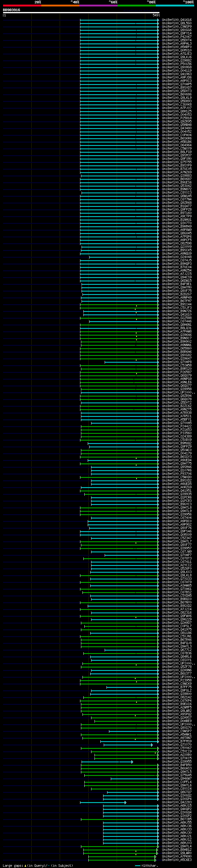The height and width of the screenshot is (868, 197).
Task: Click the UniRef100_P50156 entry
Action: coord(176,64)
